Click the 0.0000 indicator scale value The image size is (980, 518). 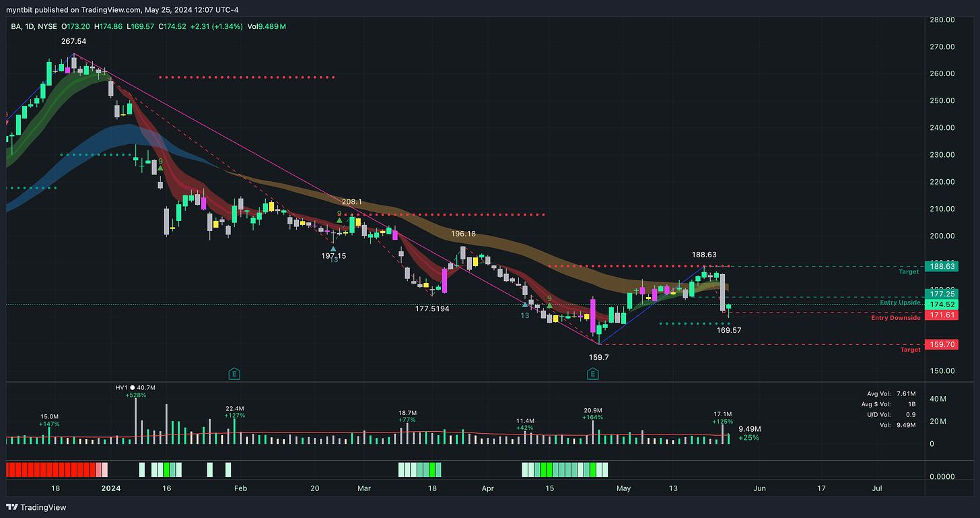coord(942,476)
